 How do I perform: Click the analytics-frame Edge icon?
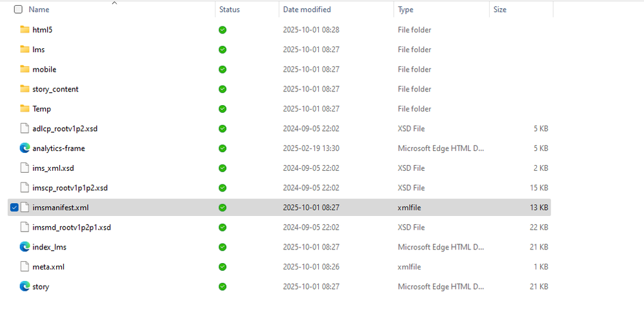point(25,148)
